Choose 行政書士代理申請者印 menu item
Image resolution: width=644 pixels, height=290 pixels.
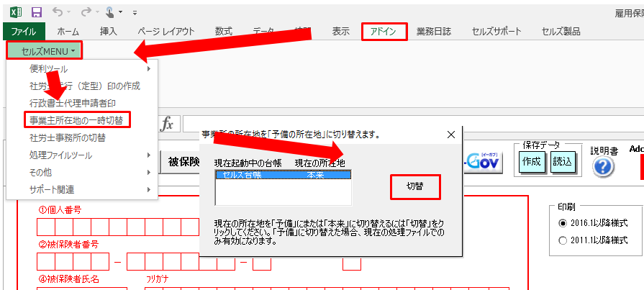coord(82,103)
